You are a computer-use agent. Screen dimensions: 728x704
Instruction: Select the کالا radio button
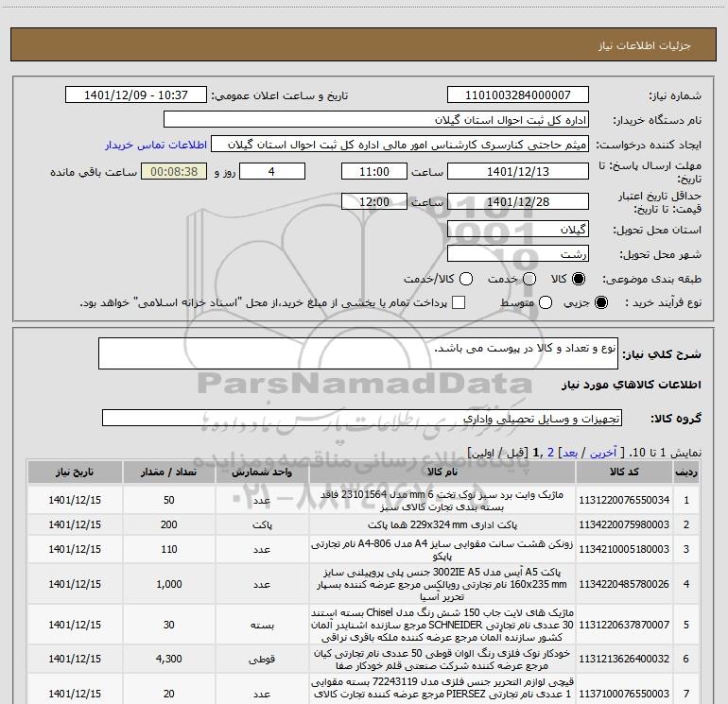click(579, 279)
